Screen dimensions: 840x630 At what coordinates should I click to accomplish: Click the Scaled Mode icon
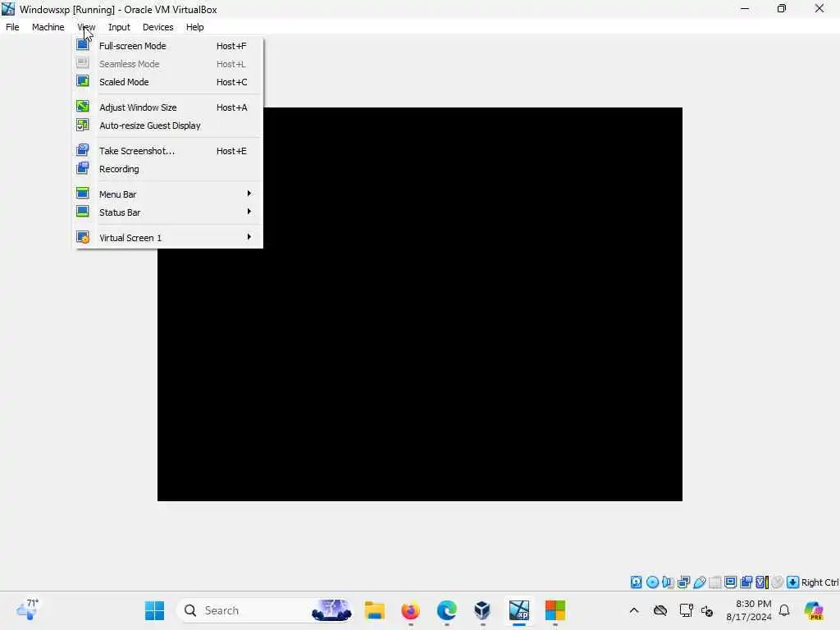[83, 81]
